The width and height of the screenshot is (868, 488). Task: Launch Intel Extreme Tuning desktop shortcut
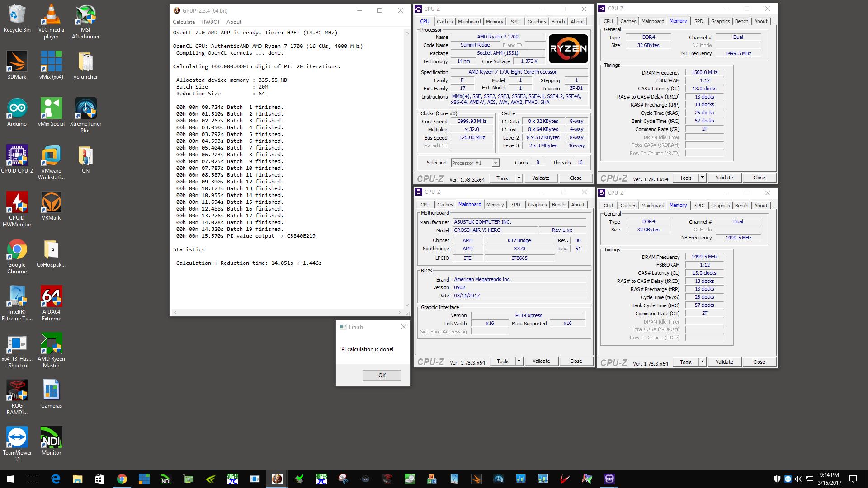coord(17,304)
